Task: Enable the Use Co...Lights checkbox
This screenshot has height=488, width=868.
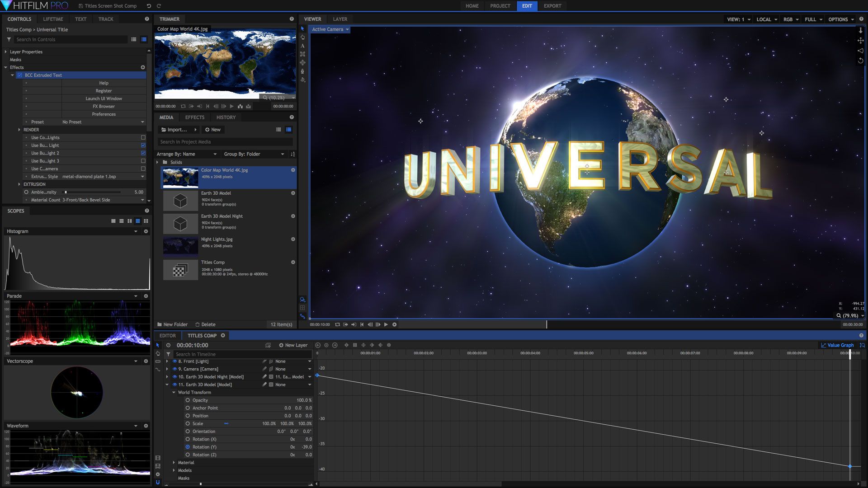Action: tap(143, 137)
